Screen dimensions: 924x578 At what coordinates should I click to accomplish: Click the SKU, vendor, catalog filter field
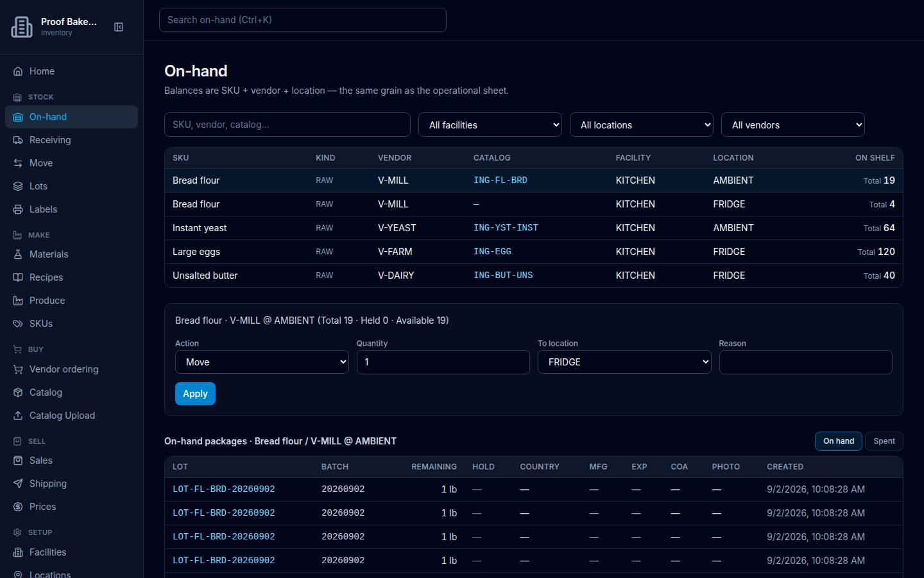click(287, 125)
